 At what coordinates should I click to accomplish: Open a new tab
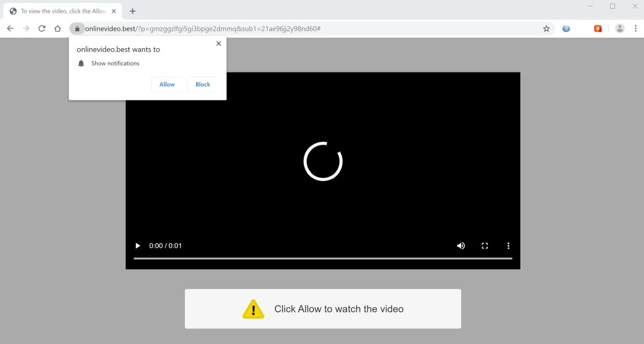coord(132,11)
